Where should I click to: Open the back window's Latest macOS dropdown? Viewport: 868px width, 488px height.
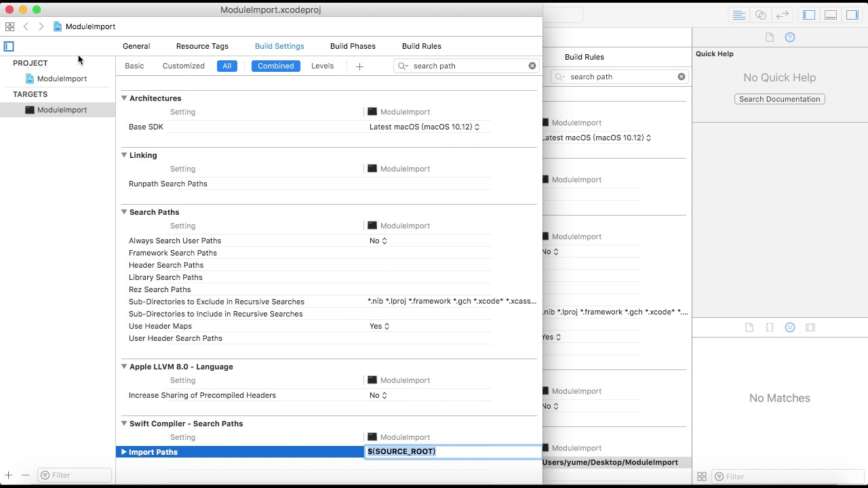point(597,138)
